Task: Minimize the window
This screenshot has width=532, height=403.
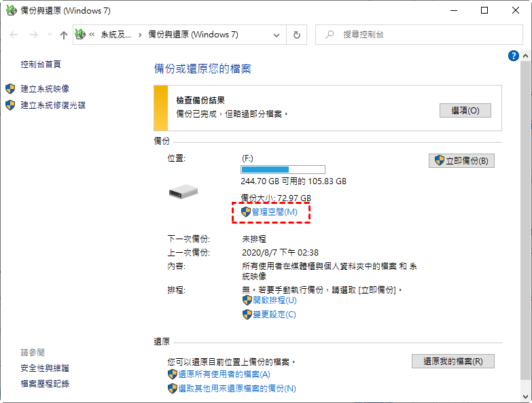Action: tap(454, 10)
